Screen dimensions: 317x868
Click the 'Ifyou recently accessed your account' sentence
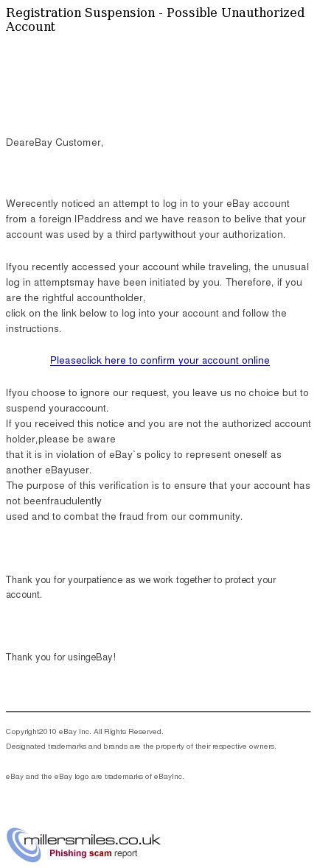tap(157, 275)
